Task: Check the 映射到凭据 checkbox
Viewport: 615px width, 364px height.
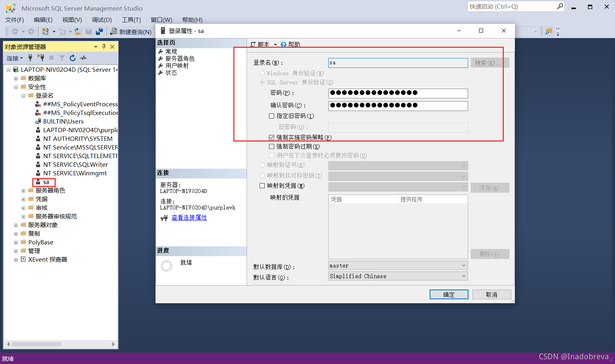Action: pyautogui.click(x=262, y=186)
